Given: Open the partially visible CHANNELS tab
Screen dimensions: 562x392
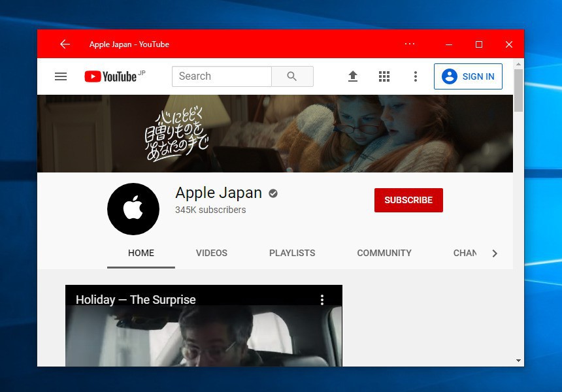Looking at the screenshot, I should (465, 253).
